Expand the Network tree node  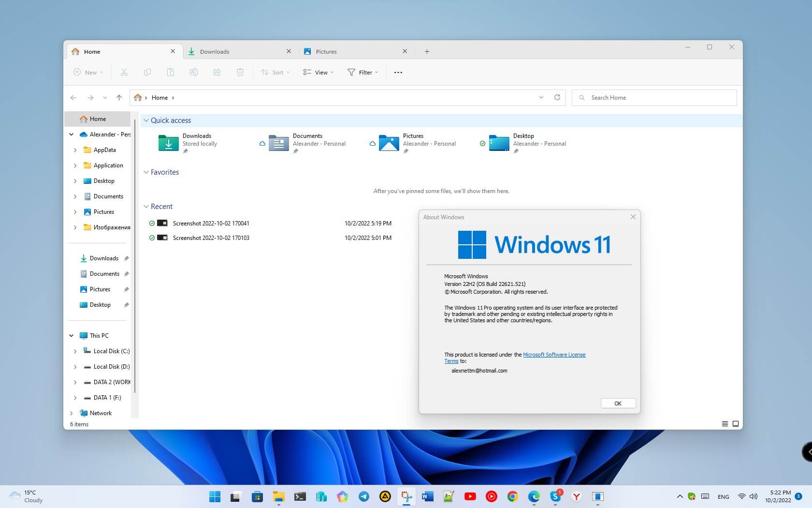coord(72,413)
